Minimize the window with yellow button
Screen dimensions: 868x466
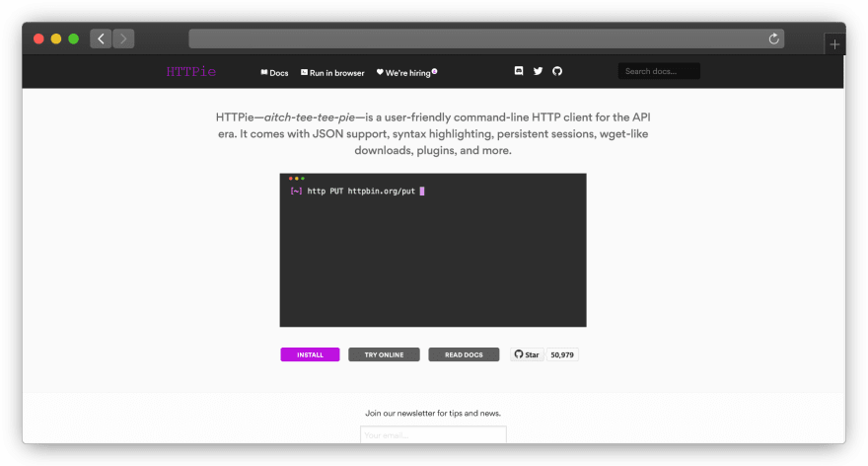(56, 39)
